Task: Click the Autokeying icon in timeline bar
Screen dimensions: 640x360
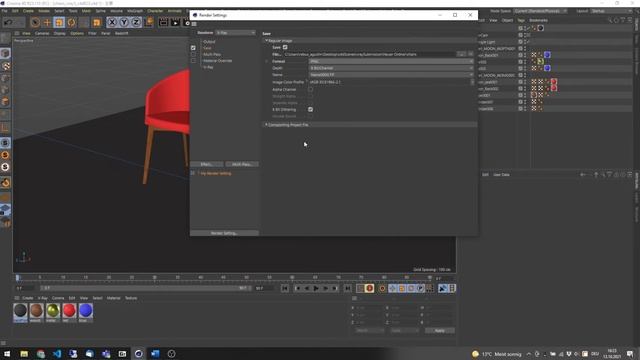Action: coord(382,288)
